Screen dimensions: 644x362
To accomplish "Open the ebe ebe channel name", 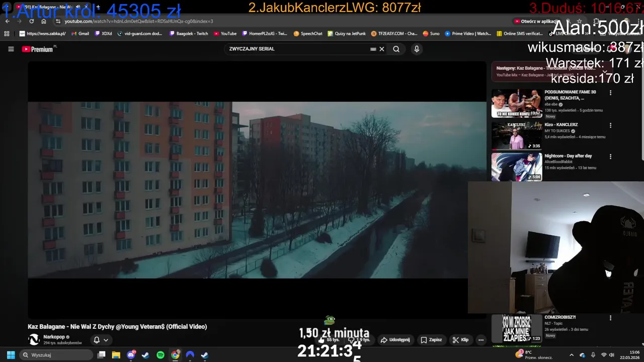I will click(551, 104).
